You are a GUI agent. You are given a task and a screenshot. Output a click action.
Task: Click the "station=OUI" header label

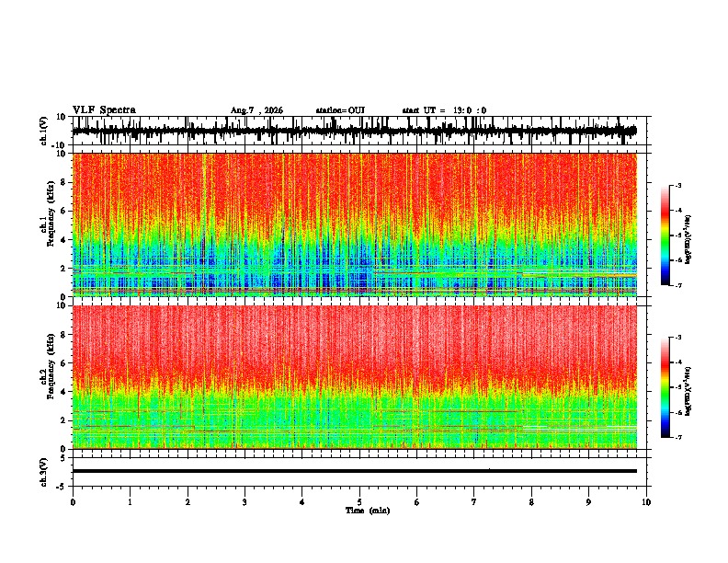[340, 110]
